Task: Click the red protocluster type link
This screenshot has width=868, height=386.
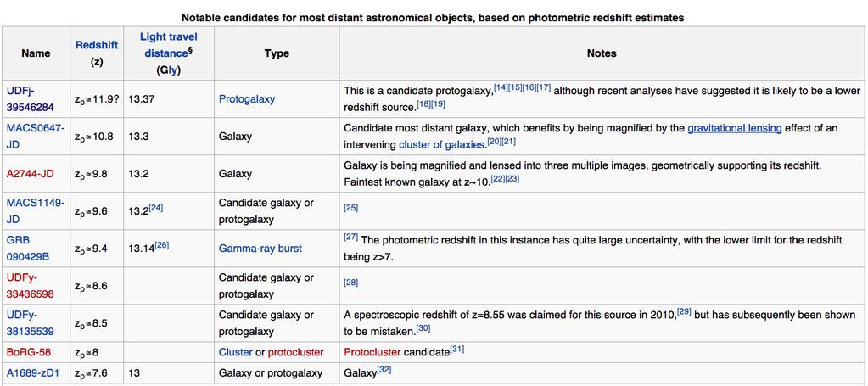Action: (x=295, y=352)
